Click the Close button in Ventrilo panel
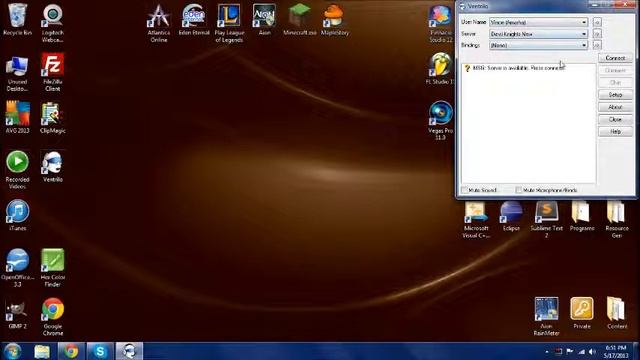Image resolution: width=640 pixels, height=360 pixels. [615, 119]
